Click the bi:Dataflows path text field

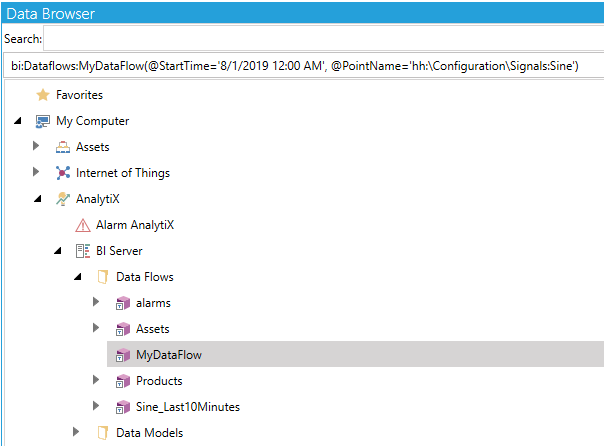click(x=300, y=65)
